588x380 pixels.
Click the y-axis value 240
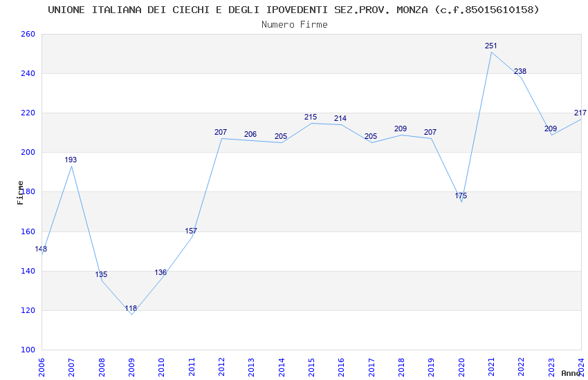tap(28, 73)
